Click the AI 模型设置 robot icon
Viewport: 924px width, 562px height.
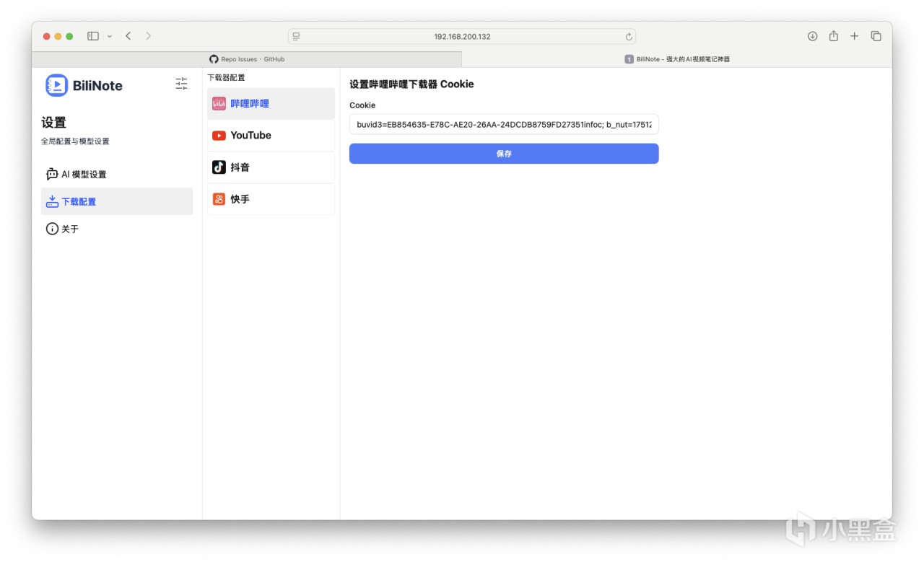coord(52,174)
